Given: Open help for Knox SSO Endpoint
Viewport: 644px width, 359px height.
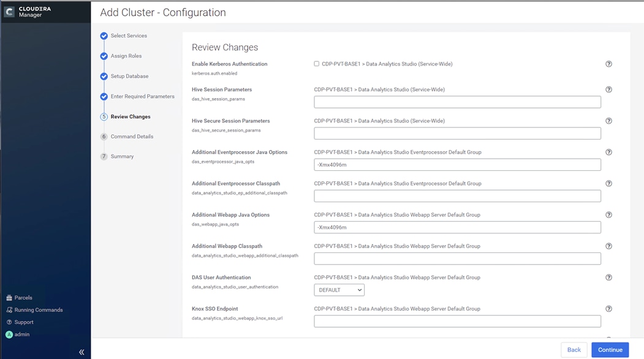Looking at the screenshot, I should (x=608, y=309).
